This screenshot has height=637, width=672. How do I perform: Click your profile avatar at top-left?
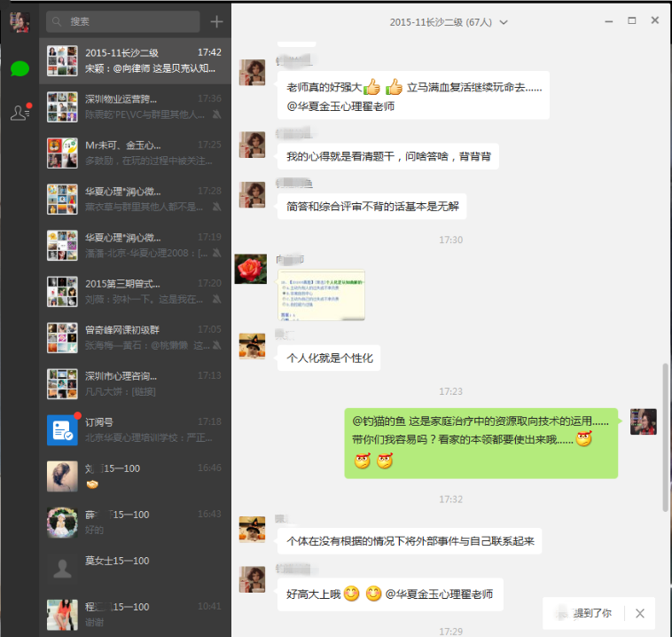point(20,22)
